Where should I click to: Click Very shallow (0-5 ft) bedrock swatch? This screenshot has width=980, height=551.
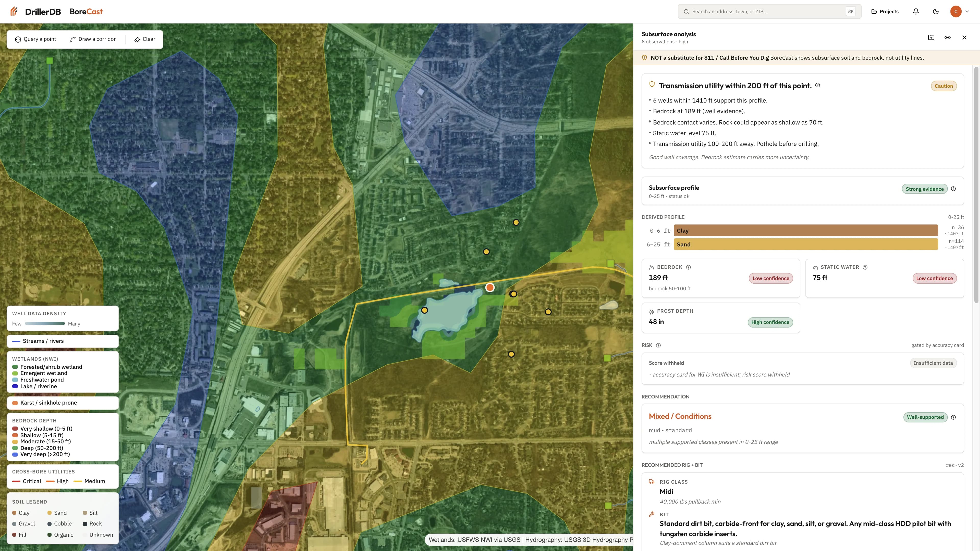(15, 429)
